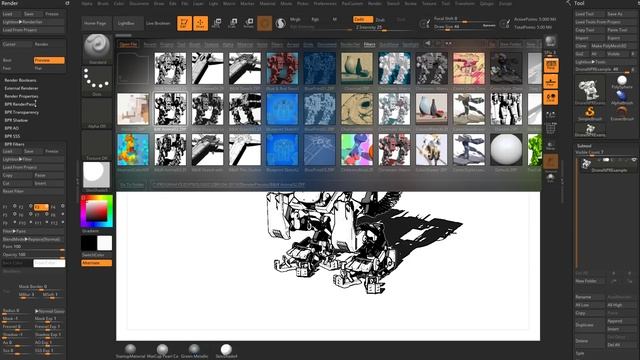The height and width of the screenshot is (360, 640).
Task: Click the LightBox previous arrow icon
Action: click(427, 43)
